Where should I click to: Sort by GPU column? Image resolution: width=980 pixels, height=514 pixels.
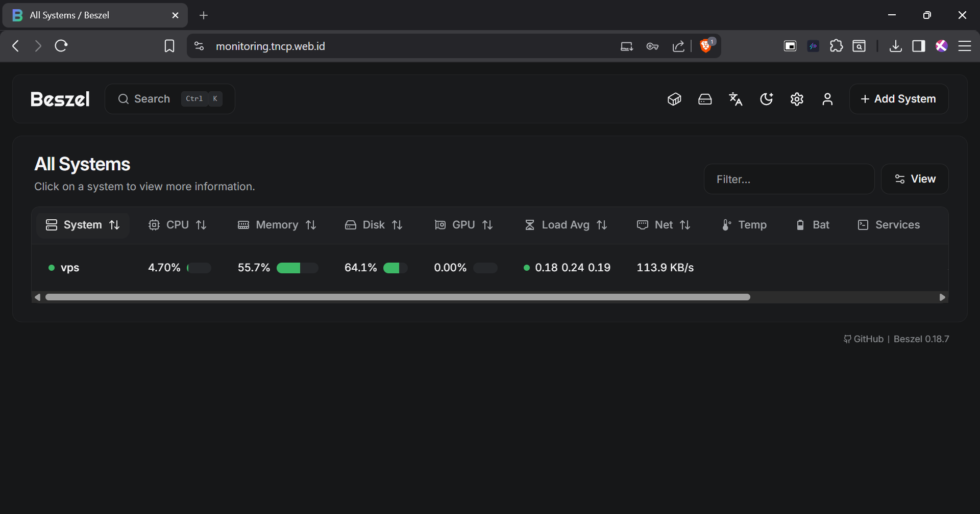463,225
